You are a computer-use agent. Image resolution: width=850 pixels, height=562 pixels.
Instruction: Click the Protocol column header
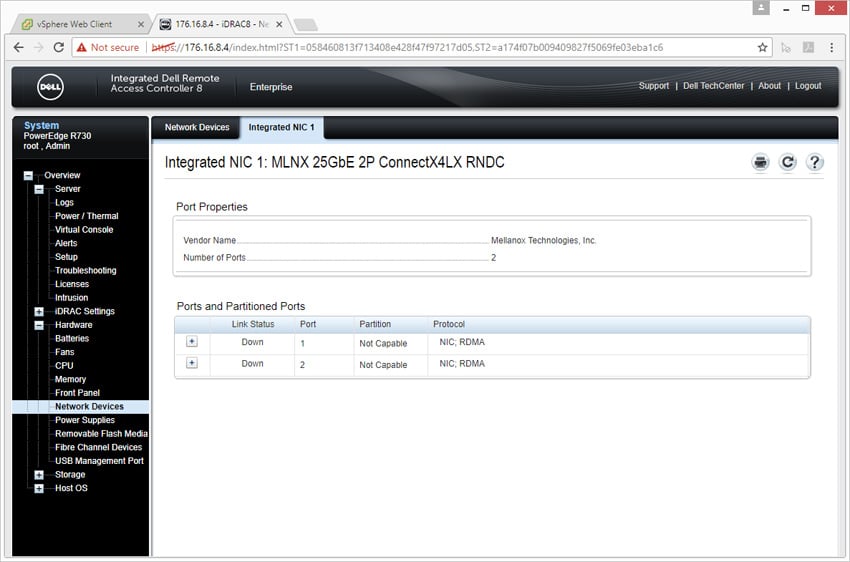point(448,324)
